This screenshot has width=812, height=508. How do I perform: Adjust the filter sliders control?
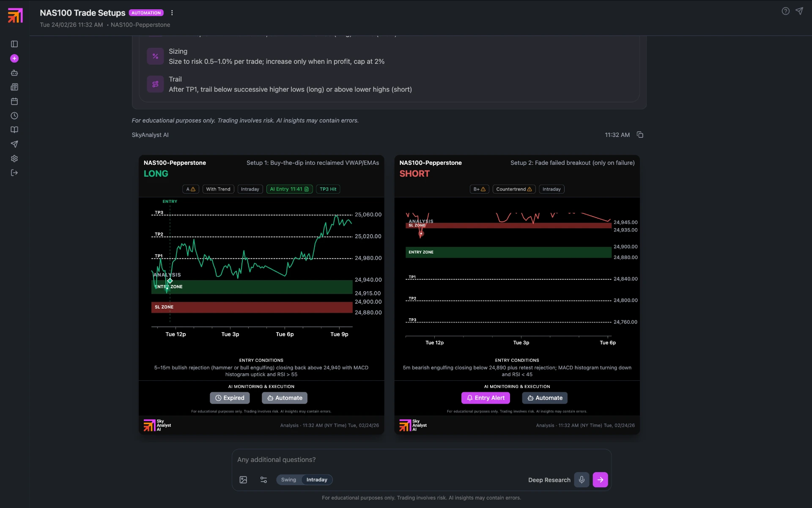[x=263, y=480]
